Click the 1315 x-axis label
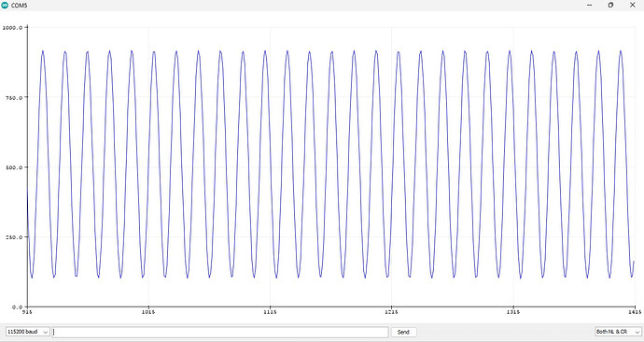This screenshot has width=644, height=342. 513,312
